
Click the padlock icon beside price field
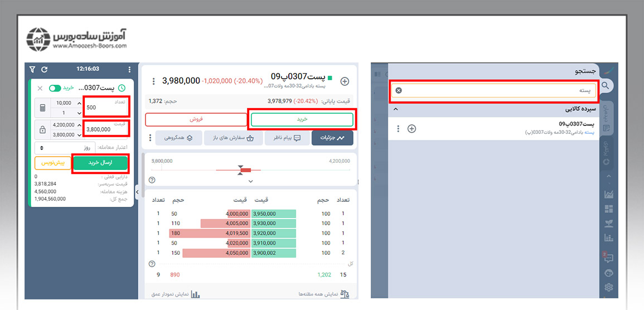click(42, 129)
